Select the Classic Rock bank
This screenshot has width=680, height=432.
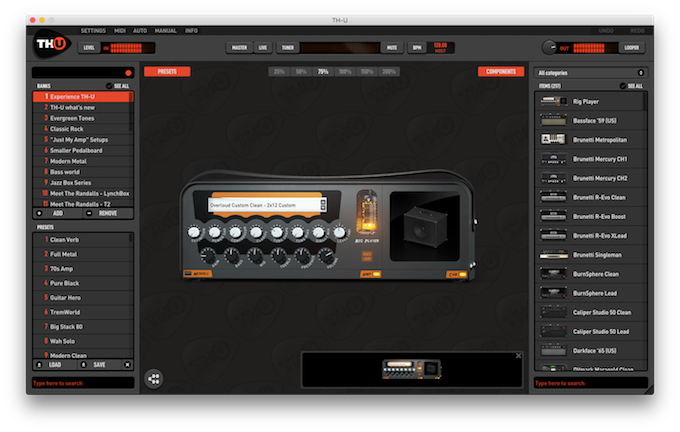81,129
